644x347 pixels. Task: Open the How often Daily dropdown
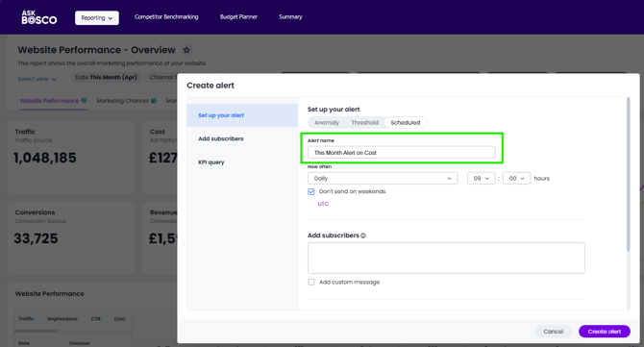383,178
